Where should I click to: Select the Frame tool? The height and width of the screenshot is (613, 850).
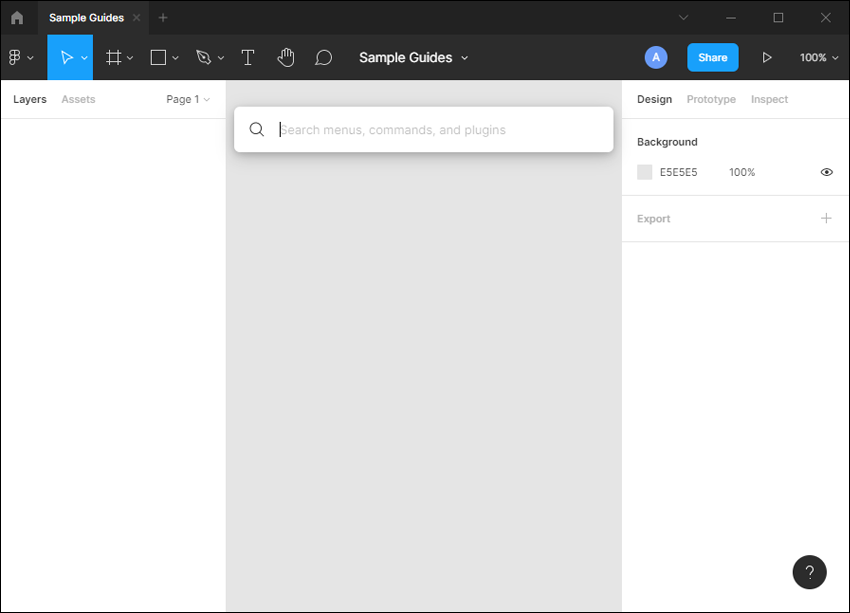click(x=113, y=57)
